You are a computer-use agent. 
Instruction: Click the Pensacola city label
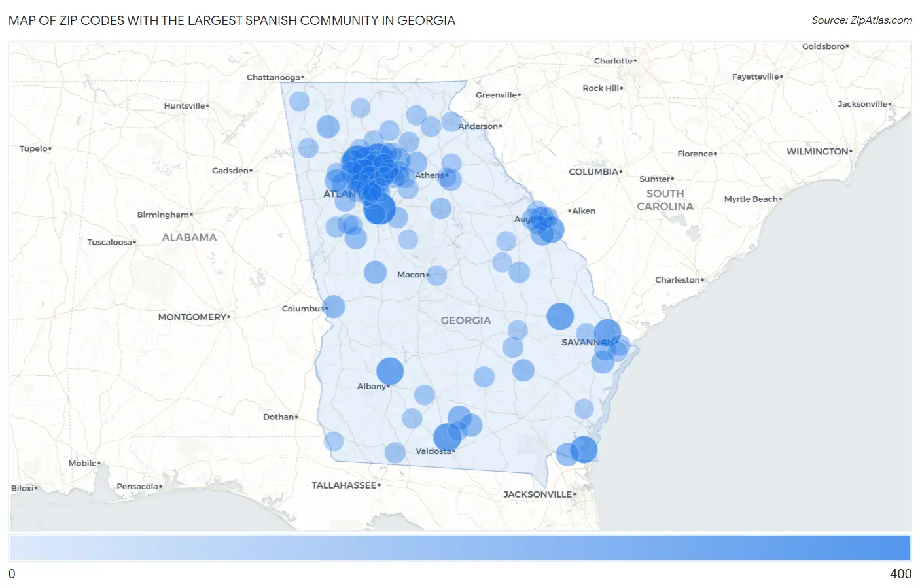[139, 487]
